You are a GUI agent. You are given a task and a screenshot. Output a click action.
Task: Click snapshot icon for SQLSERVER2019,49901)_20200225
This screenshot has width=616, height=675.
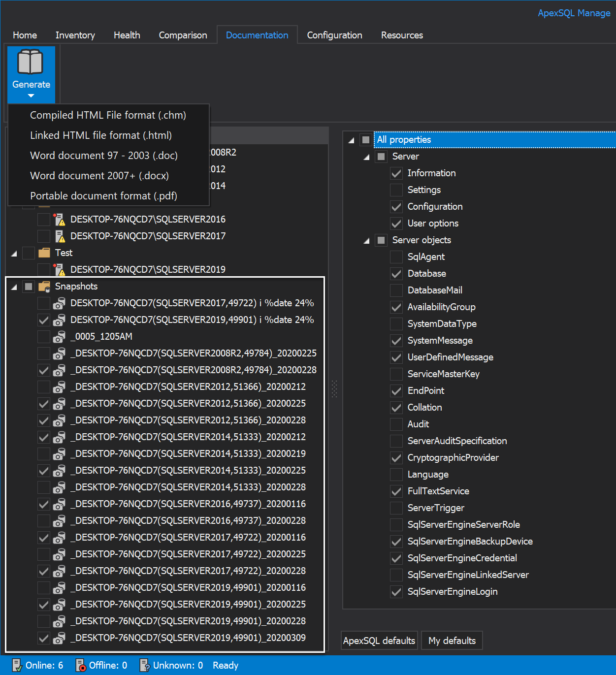(x=59, y=605)
